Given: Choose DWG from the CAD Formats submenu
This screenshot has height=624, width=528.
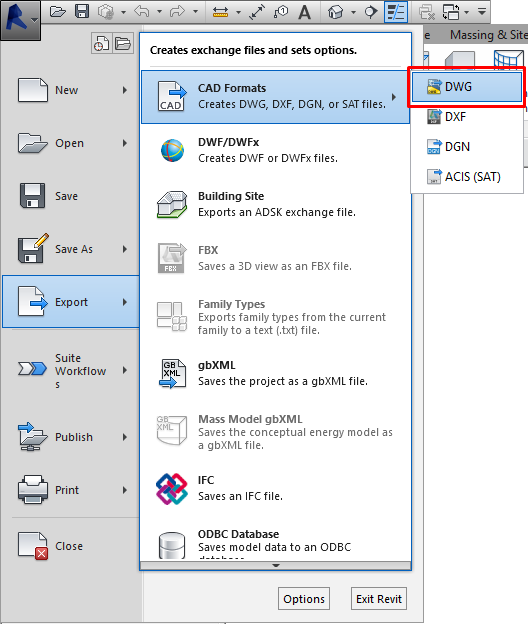Looking at the screenshot, I should click(x=467, y=87).
